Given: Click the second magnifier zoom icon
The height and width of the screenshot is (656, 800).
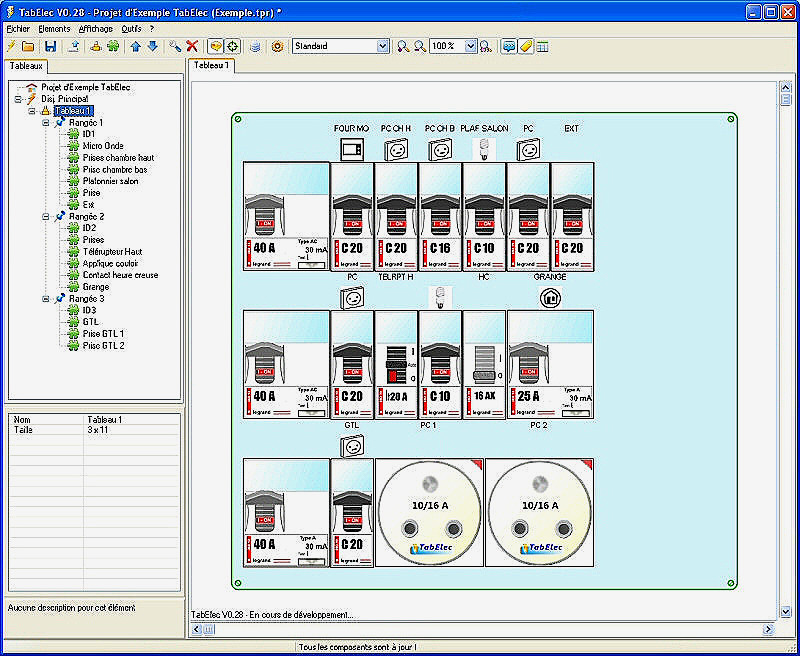Looking at the screenshot, I should point(420,46).
